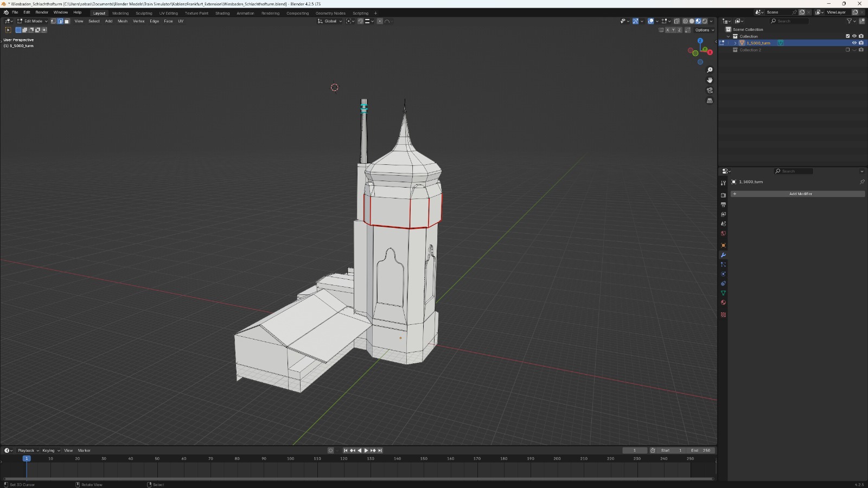The height and width of the screenshot is (488, 868).
Task: Open the Material properties tab
Action: (x=723, y=303)
